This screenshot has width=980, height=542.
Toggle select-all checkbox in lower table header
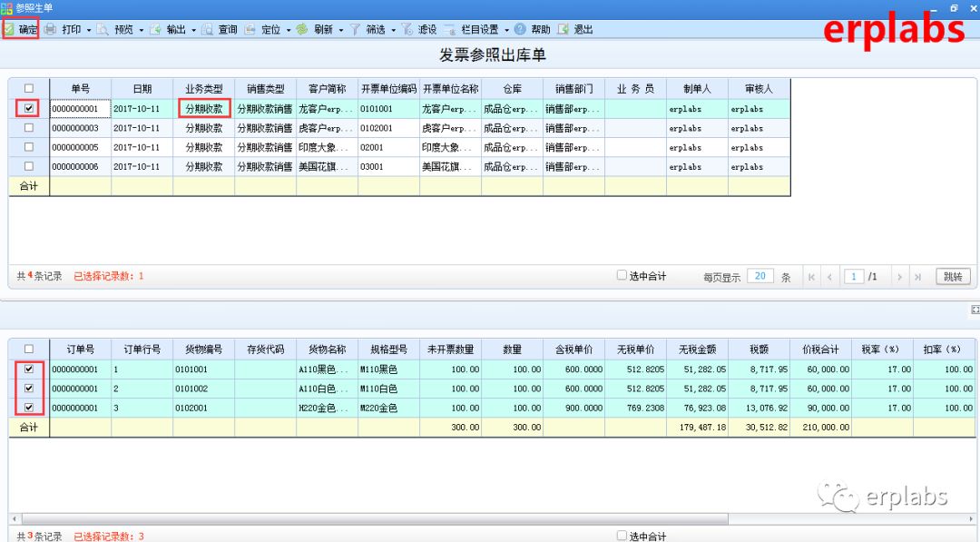[29, 350]
